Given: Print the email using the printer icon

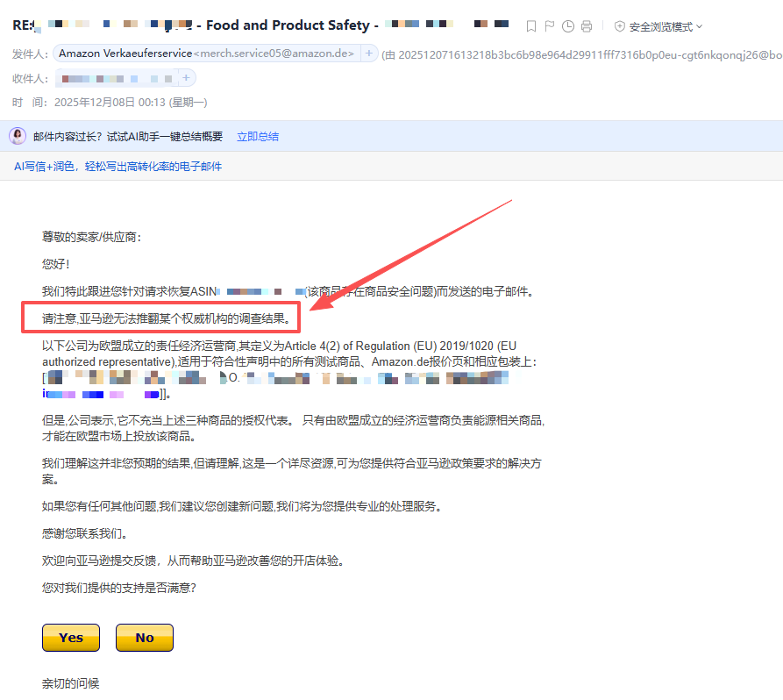Looking at the screenshot, I should [587, 26].
